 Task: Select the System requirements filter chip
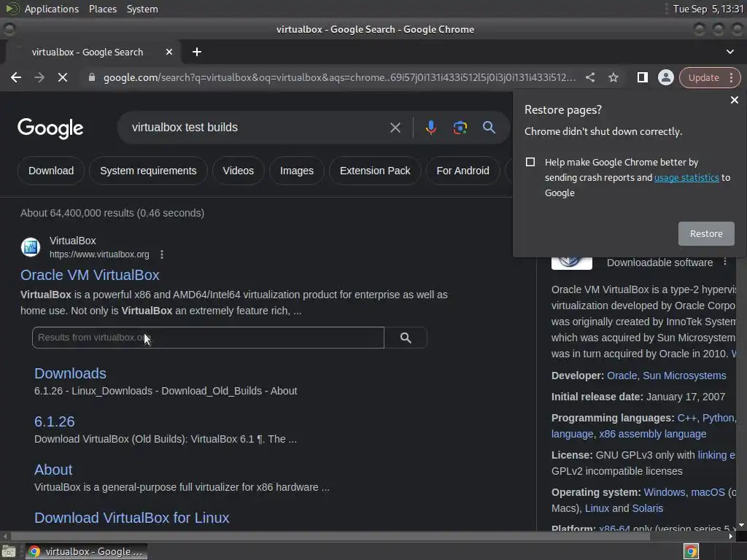[148, 171]
